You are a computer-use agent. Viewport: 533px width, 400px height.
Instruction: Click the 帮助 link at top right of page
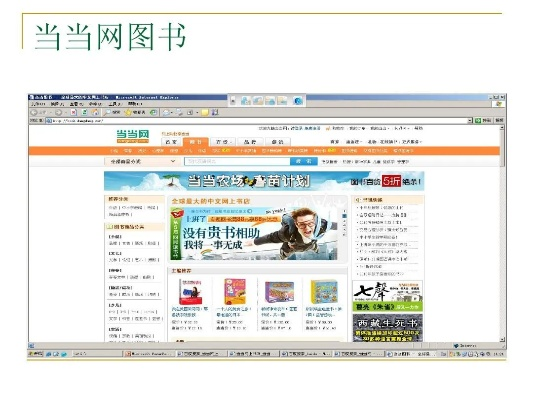coord(418,128)
